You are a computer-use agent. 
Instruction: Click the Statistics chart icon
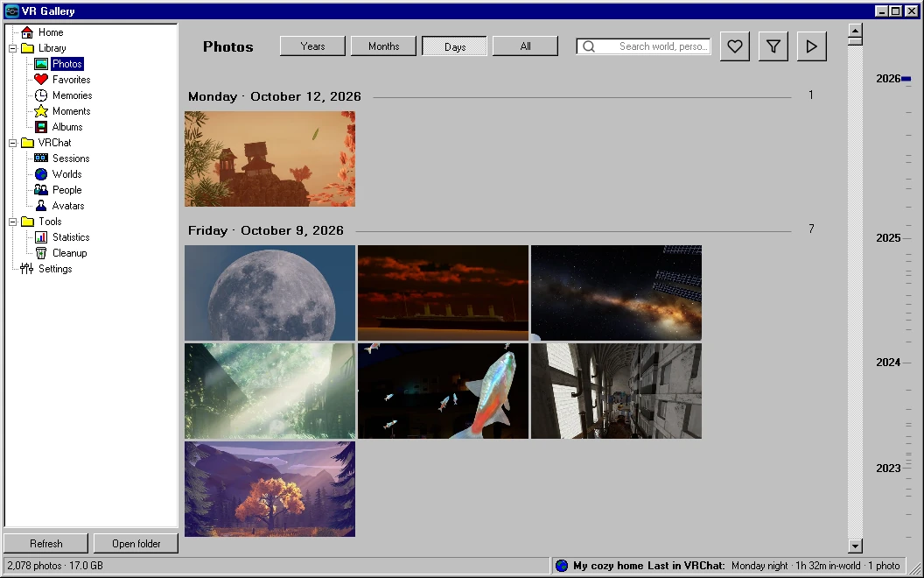pyautogui.click(x=41, y=237)
